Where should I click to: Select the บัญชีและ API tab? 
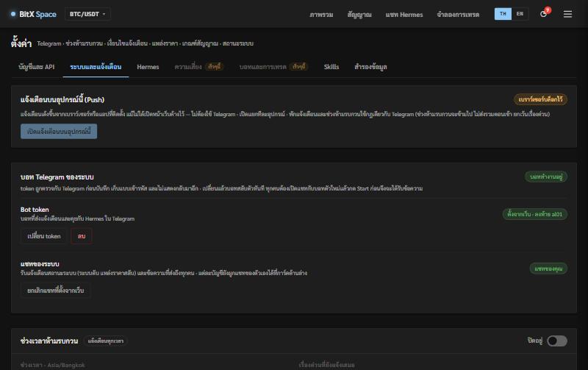coord(36,67)
